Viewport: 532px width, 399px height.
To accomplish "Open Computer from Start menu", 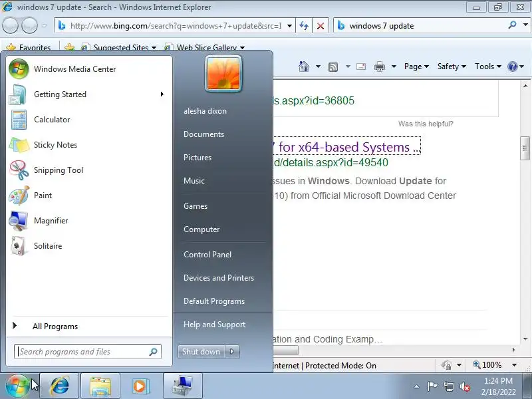I will [201, 229].
